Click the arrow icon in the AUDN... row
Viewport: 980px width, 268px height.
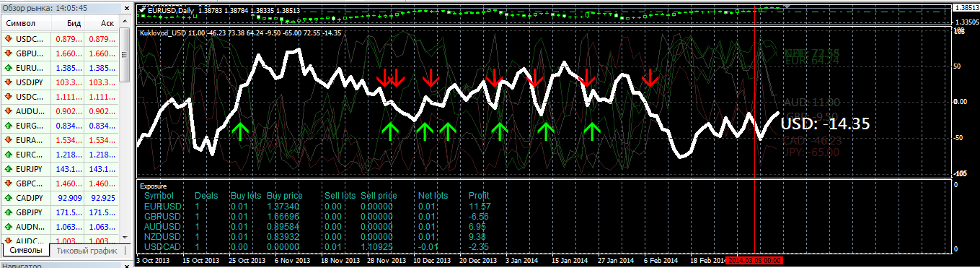pos(8,226)
